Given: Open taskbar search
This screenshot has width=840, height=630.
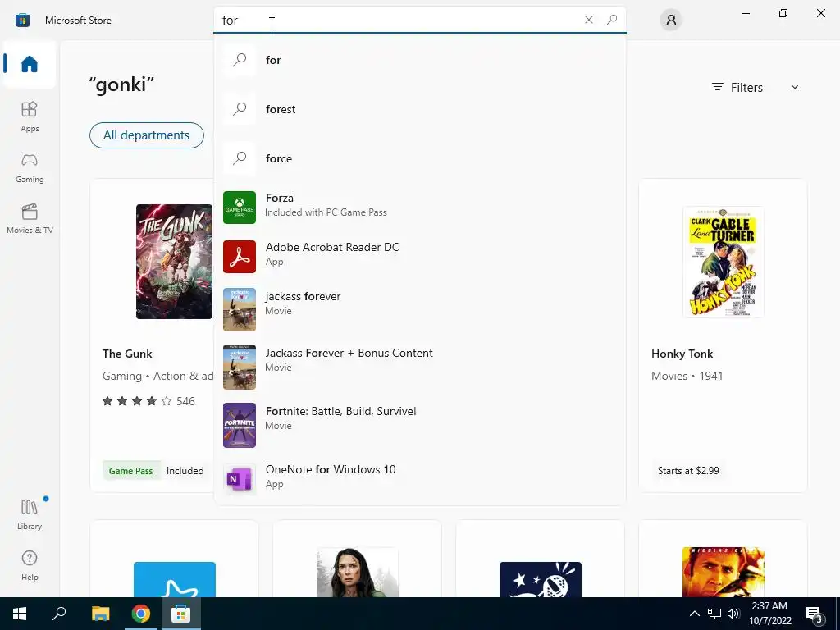Looking at the screenshot, I should [x=59, y=614].
